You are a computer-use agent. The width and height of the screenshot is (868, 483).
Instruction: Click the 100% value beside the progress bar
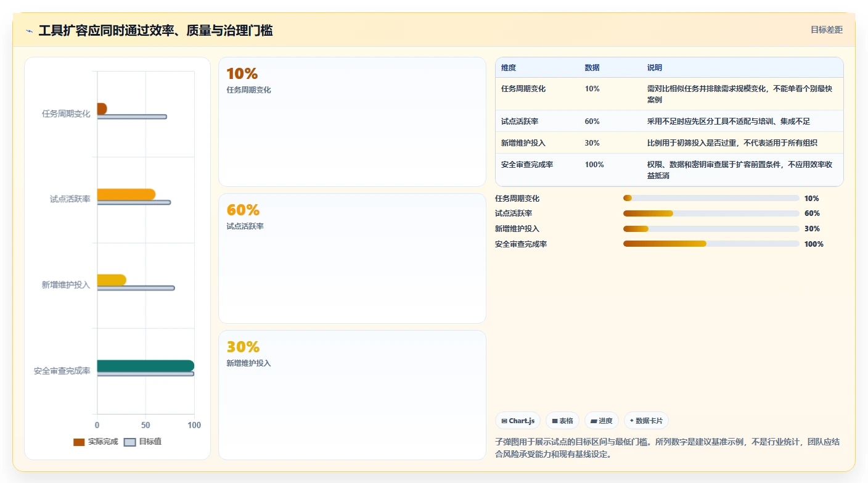[x=814, y=244]
